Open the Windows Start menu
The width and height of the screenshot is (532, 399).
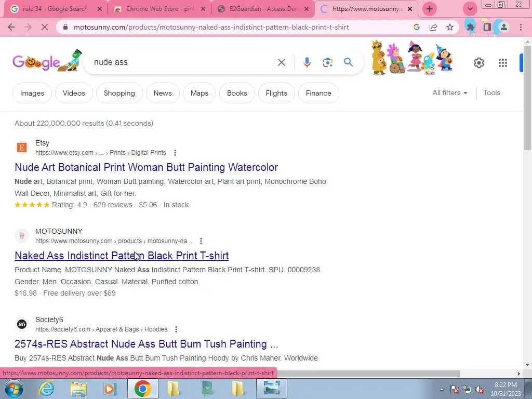coord(14,389)
